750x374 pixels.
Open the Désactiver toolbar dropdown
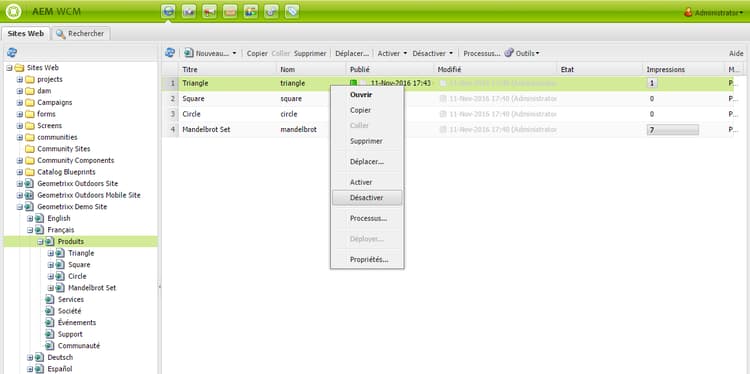(x=433, y=53)
